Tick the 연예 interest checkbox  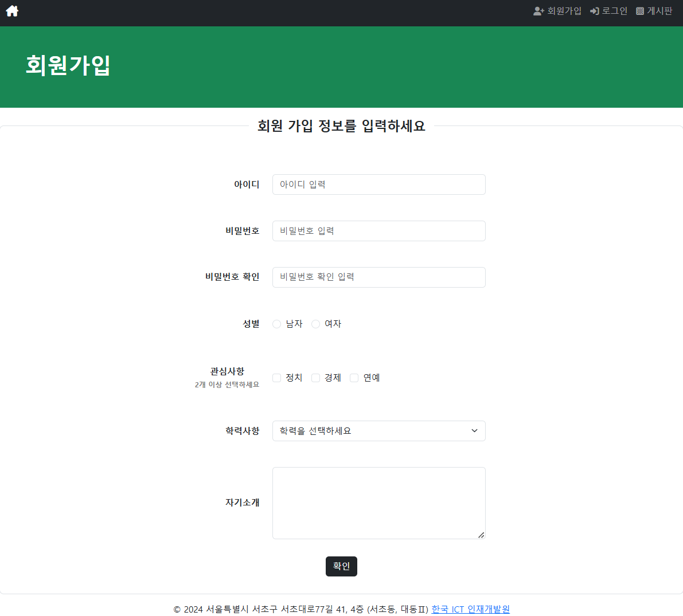coord(354,378)
